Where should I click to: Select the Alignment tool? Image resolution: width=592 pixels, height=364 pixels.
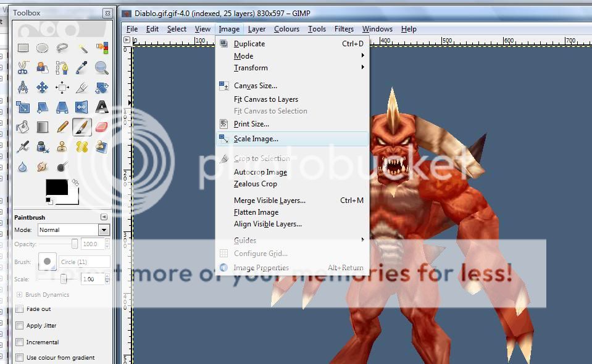62,88
